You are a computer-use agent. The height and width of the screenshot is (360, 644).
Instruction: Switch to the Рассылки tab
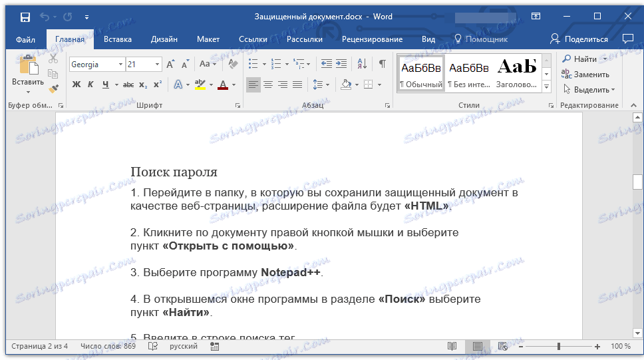[305, 39]
